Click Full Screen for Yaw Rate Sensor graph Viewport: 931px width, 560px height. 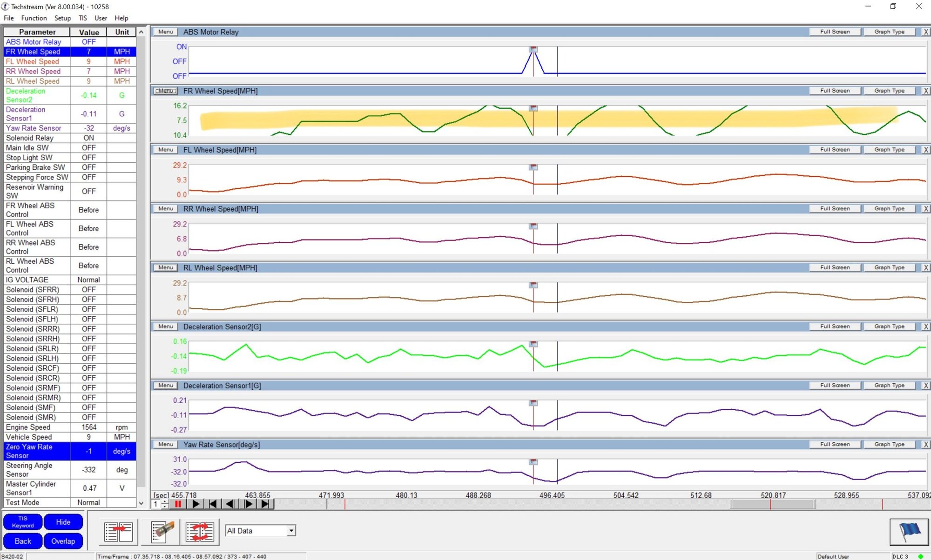coord(835,444)
